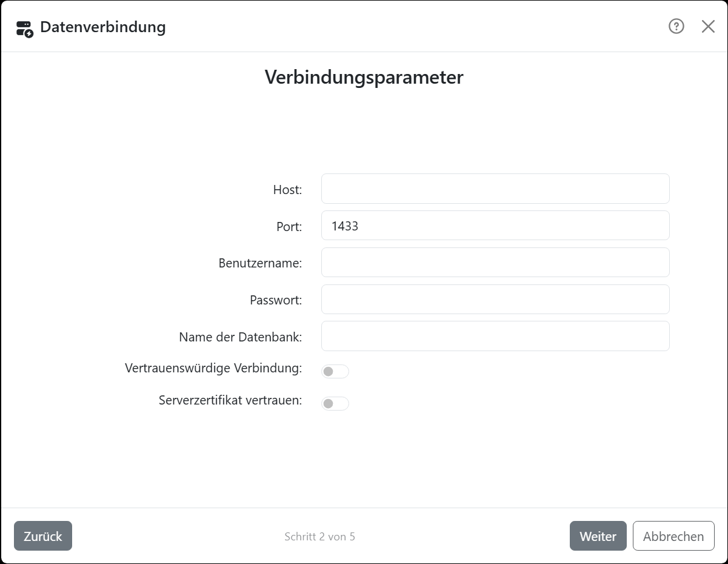Toggle Serverzertifikat vertrauen switch
Screen dimensions: 728x564
tap(335, 403)
